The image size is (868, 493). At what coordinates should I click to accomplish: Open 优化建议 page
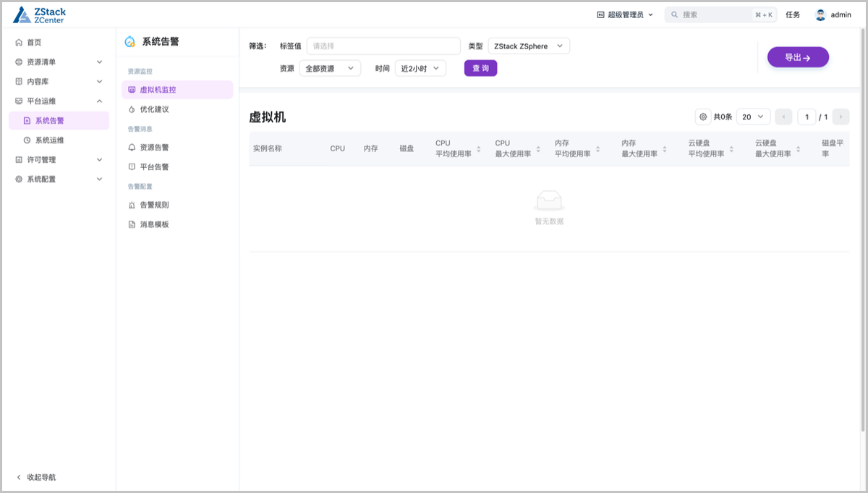[177, 109]
